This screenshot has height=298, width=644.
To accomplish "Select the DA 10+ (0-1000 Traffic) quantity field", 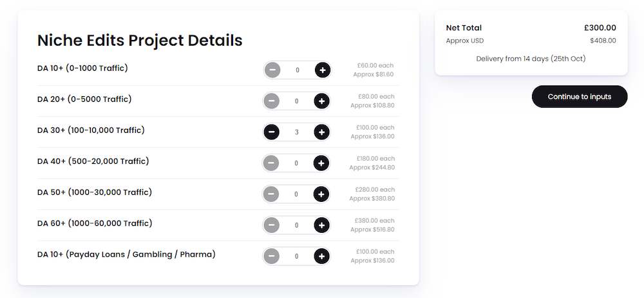I will click(x=298, y=70).
